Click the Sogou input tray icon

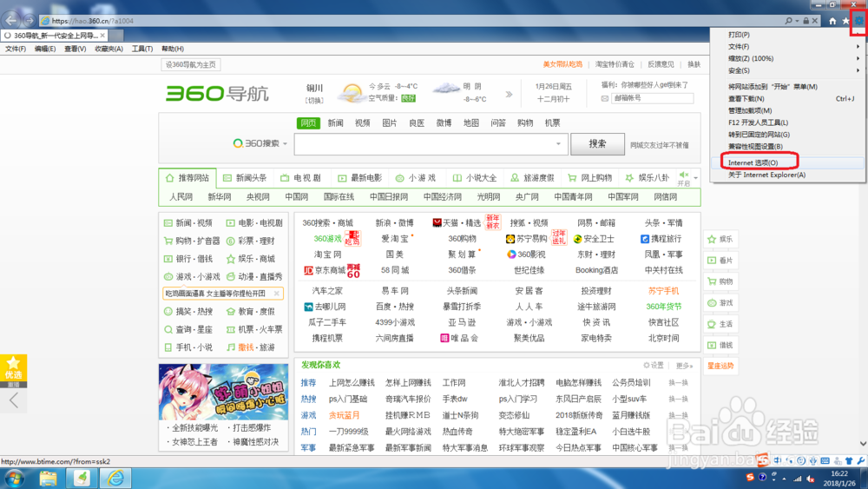click(750, 478)
